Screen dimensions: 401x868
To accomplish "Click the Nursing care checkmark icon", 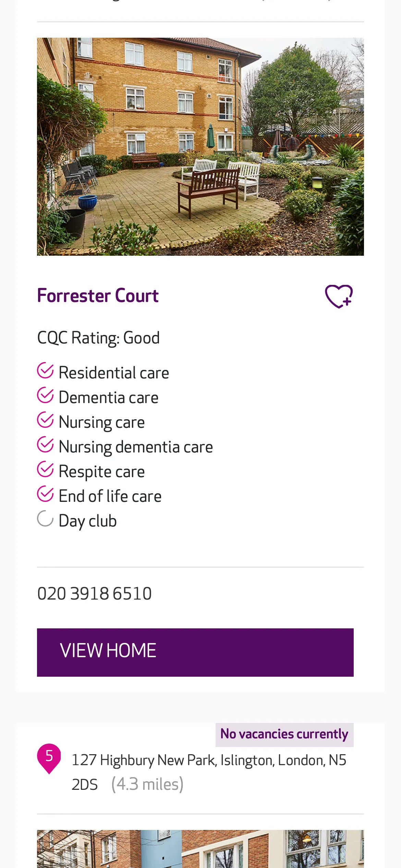I will [45, 420].
